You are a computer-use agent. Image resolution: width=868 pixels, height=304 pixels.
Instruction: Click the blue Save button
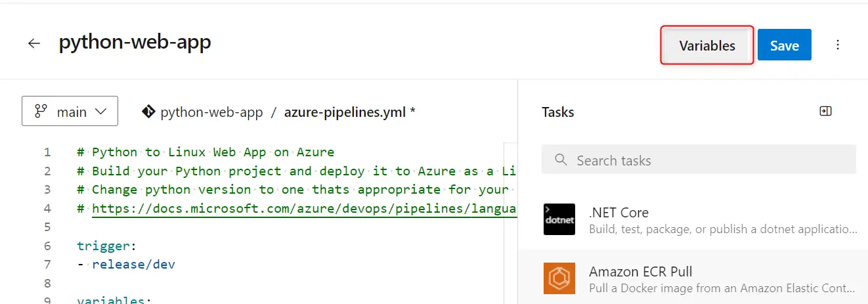click(785, 45)
